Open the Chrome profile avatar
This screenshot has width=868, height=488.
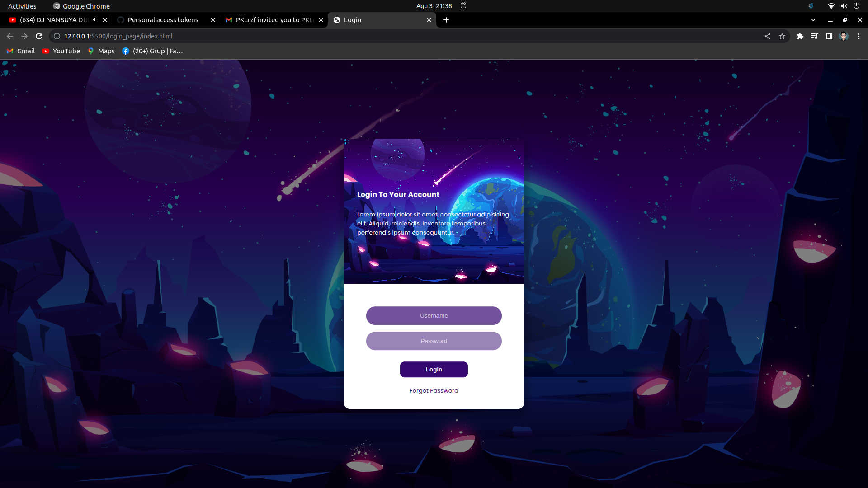point(844,36)
